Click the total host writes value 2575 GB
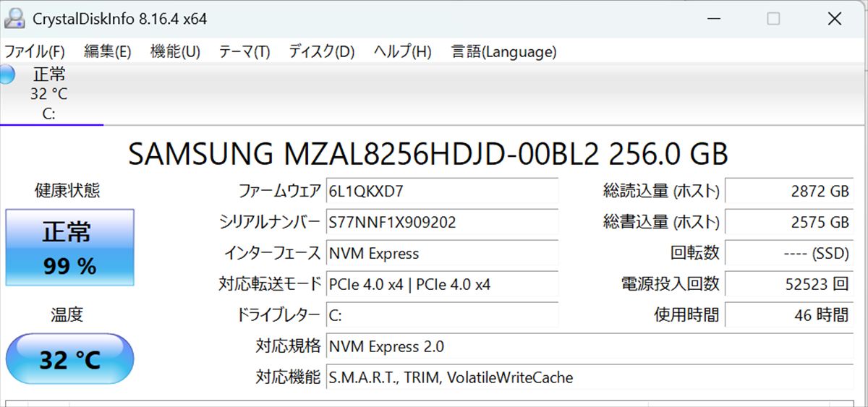 pos(789,222)
